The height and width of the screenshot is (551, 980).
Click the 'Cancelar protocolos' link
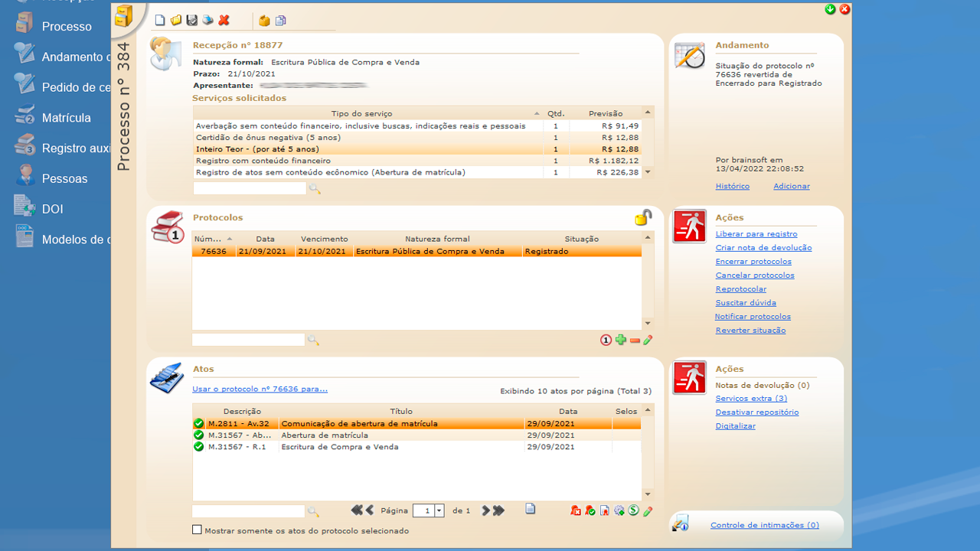point(755,275)
